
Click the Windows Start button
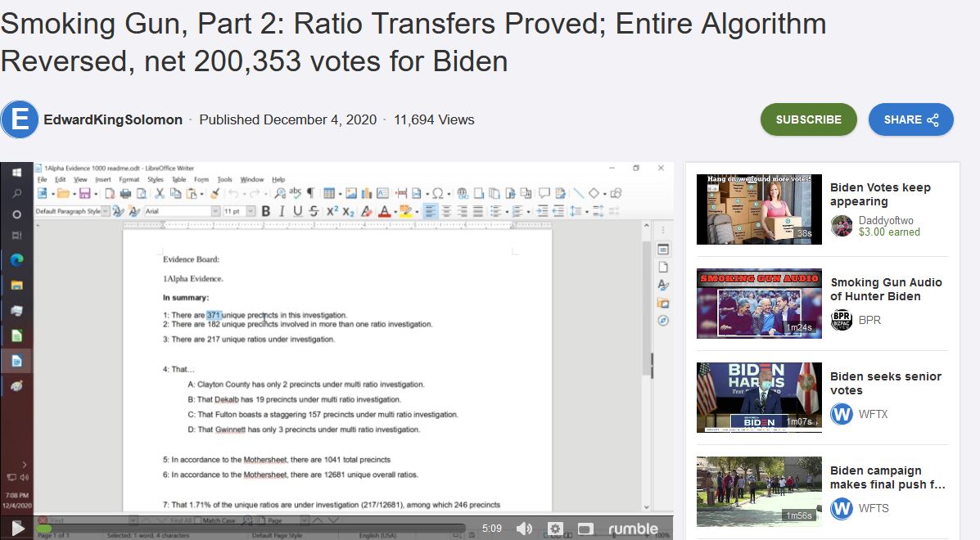(17, 173)
